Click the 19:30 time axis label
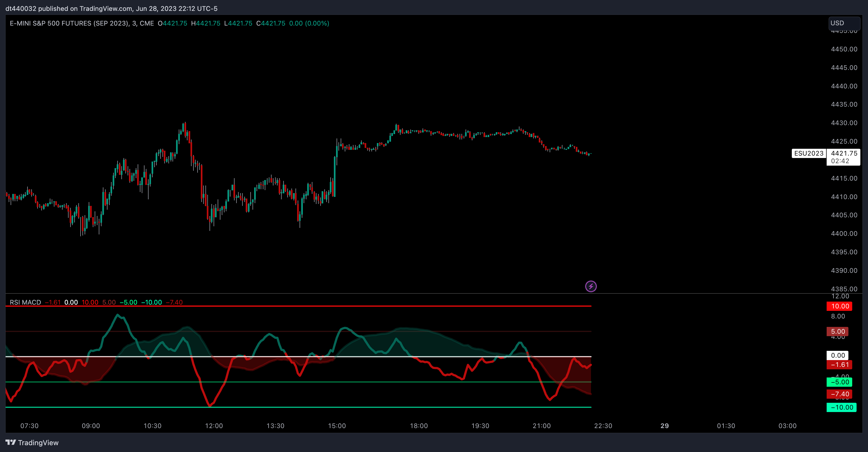This screenshot has width=868, height=452. tap(480, 426)
